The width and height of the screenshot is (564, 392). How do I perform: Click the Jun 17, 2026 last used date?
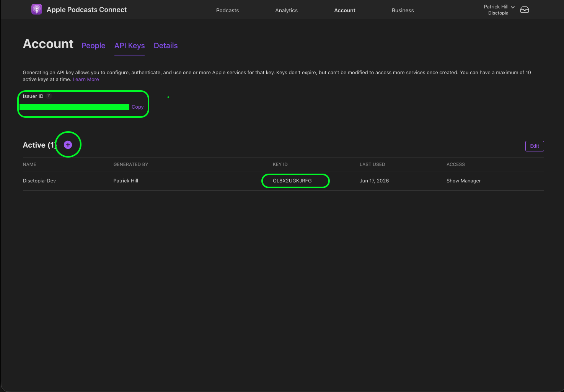click(374, 181)
